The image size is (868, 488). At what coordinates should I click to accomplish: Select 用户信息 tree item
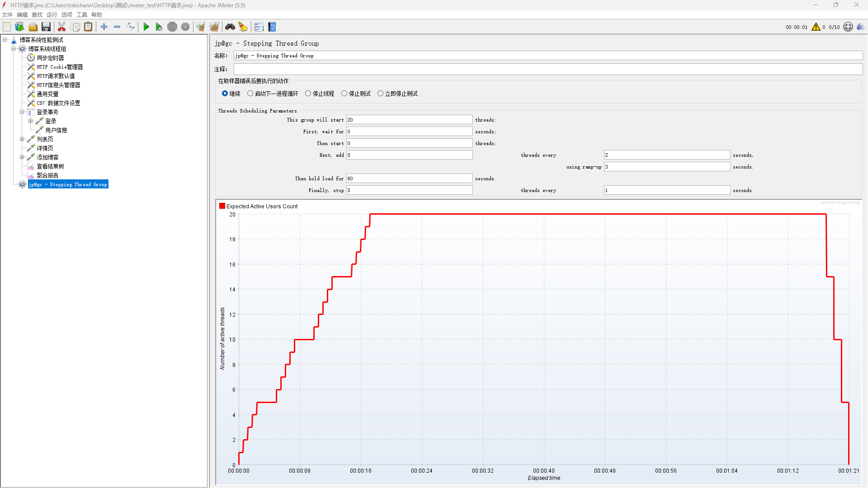point(56,130)
